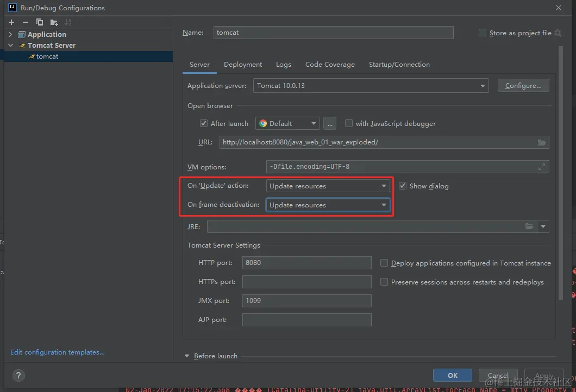This screenshot has width=576, height=392.
Task: Open the Default browser dropdown
Action: (287, 123)
